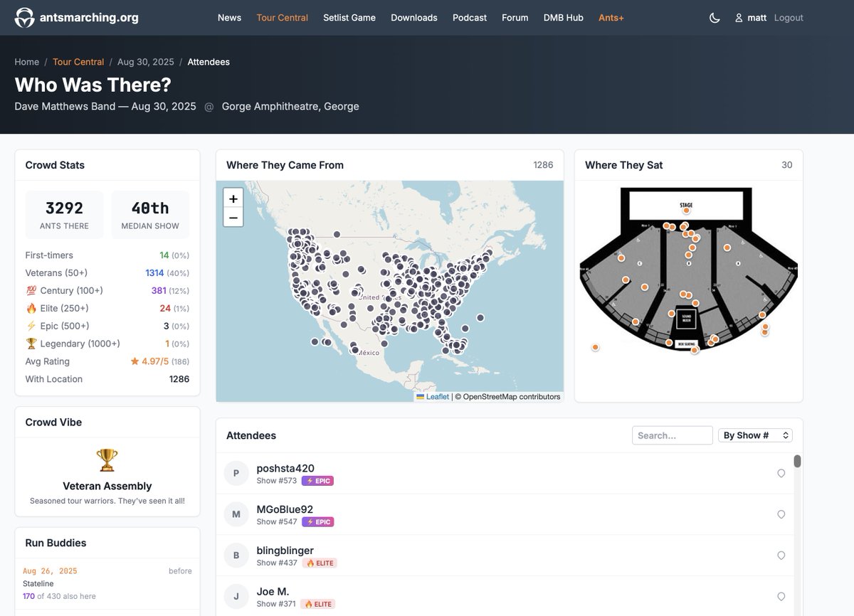Click the SOUND BOARD on seating chart

(686, 319)
